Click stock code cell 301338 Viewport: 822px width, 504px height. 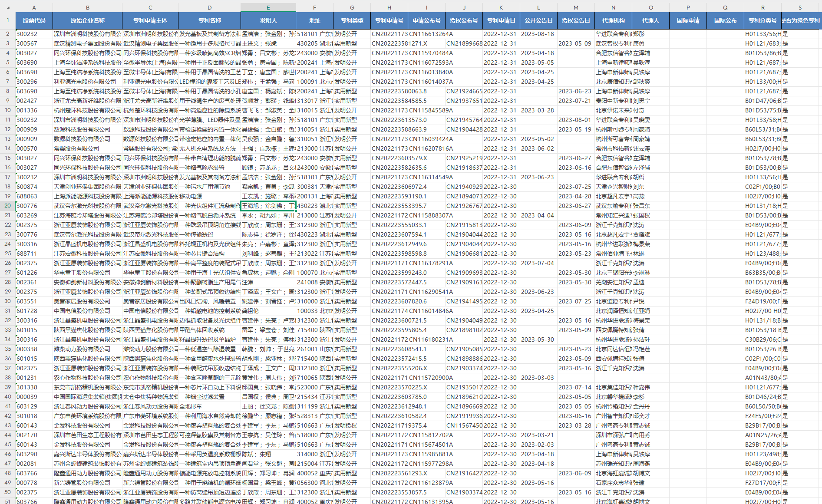point(34,387)
